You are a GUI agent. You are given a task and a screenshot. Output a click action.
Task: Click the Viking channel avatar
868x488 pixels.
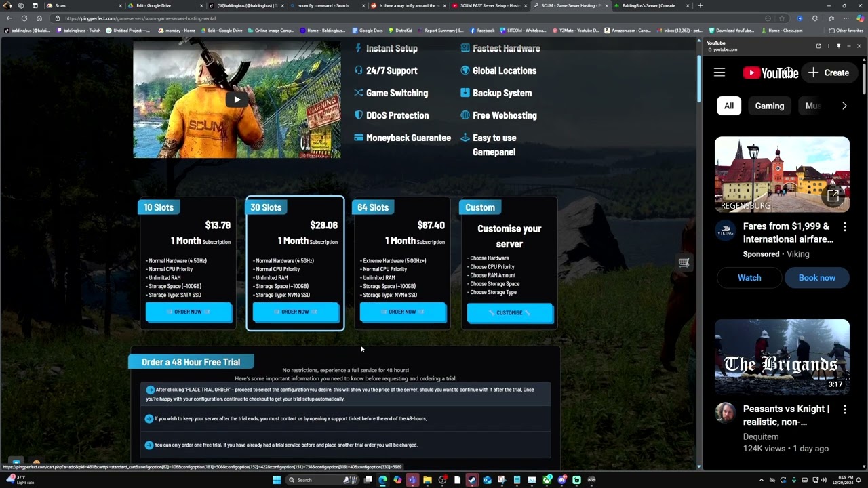(725, 230)
